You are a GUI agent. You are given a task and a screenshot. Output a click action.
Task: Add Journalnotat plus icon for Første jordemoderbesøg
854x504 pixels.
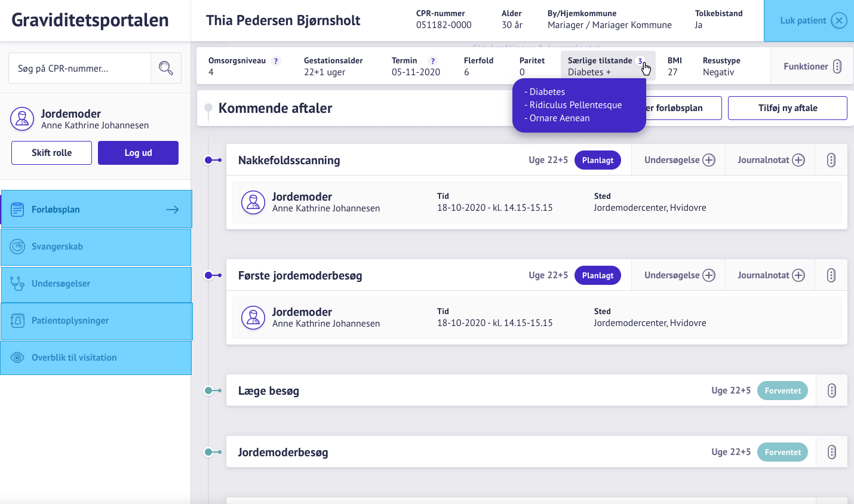pos(798,275)
